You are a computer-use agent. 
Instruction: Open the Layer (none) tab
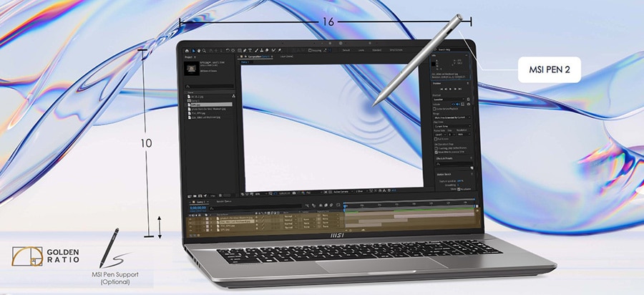tap(287, 57)
